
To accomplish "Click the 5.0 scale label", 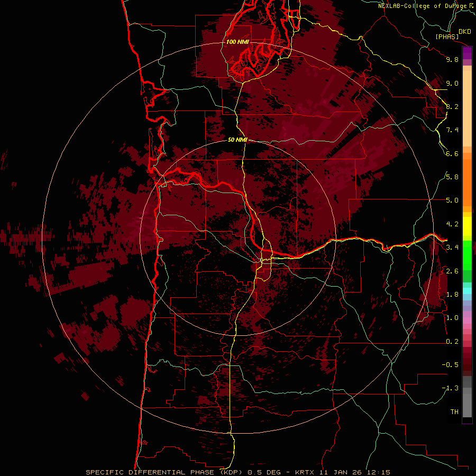I will (452, 200).
